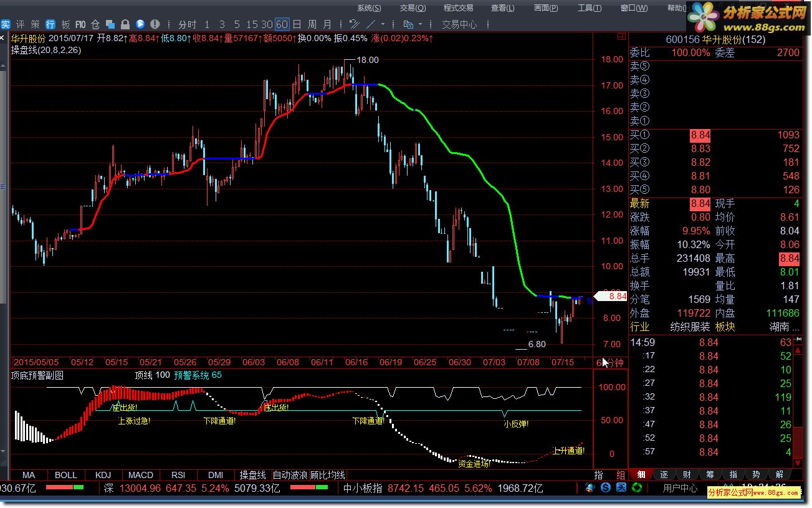
Task: Open the 工具(T) menu
Action: [x=590, y=7]
